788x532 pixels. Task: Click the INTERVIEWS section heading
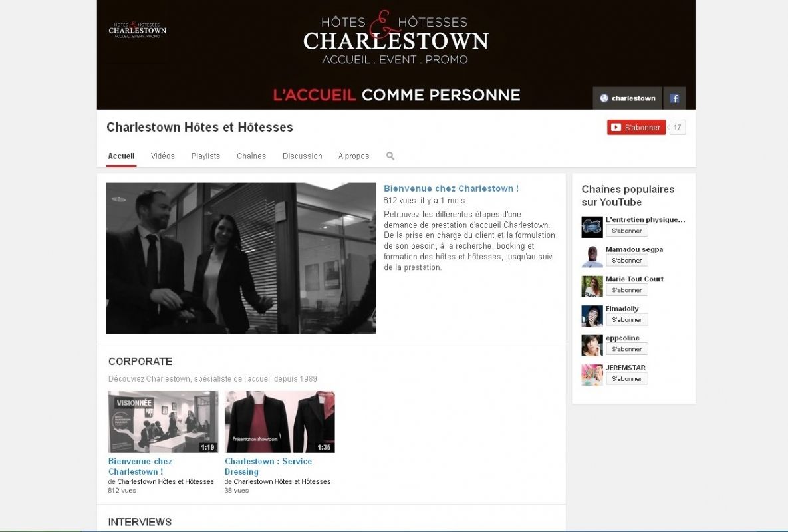(x=140, y=522)
